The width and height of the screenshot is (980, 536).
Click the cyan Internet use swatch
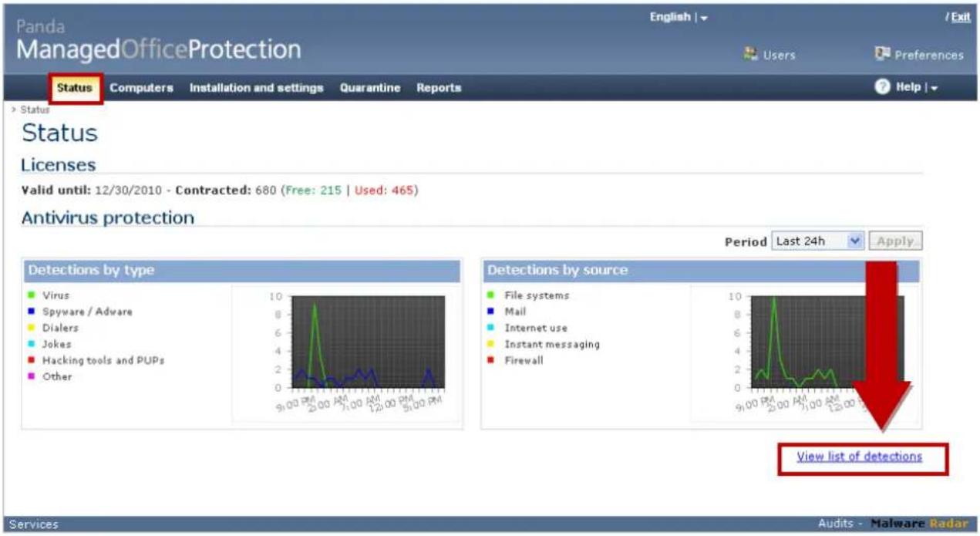(491, 328)
